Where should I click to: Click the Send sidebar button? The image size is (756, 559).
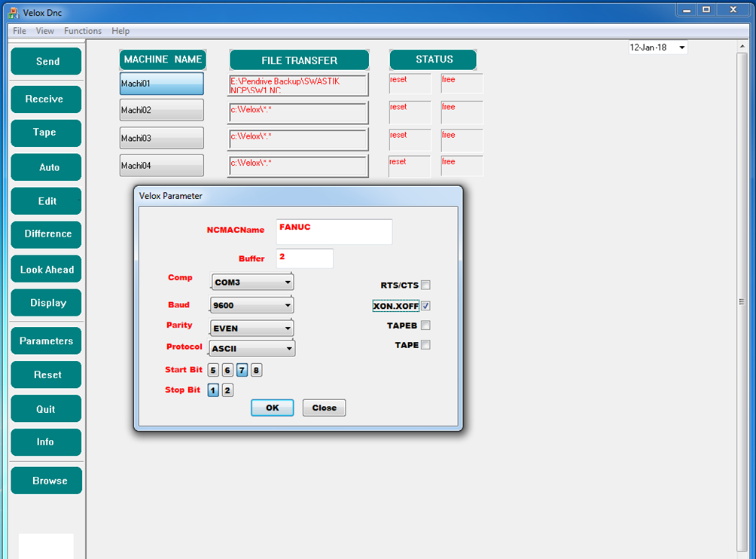coord(46,62)
